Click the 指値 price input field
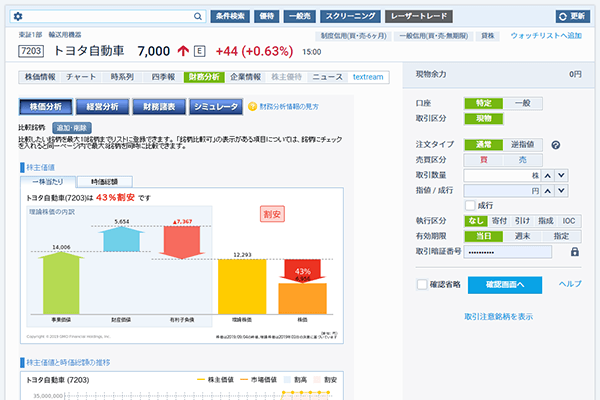Screen dimensions: 600x400 point(502,191)
